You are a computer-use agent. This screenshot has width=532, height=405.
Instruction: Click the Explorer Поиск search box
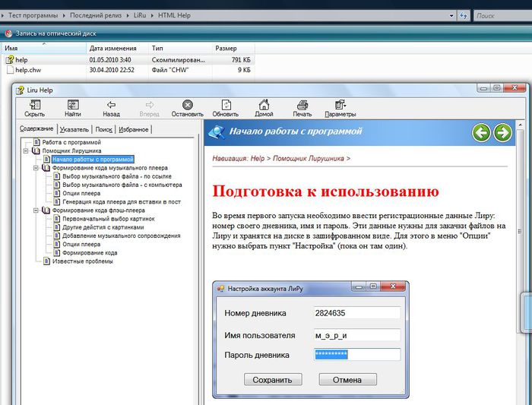point(503,16)
